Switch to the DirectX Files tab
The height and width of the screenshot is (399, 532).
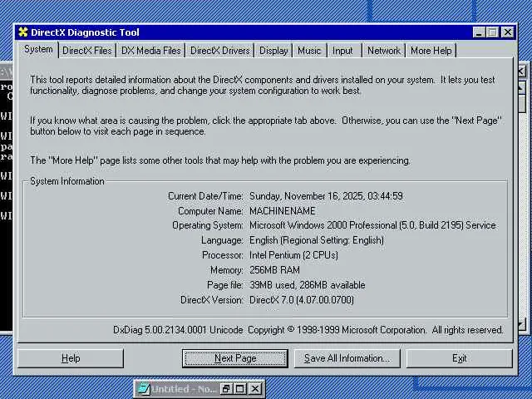tap(87, 51)
